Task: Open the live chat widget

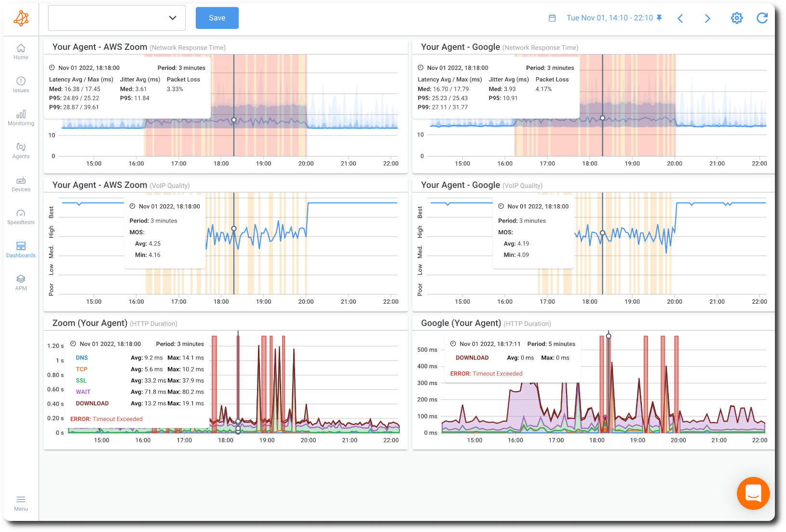Action: 753,493
